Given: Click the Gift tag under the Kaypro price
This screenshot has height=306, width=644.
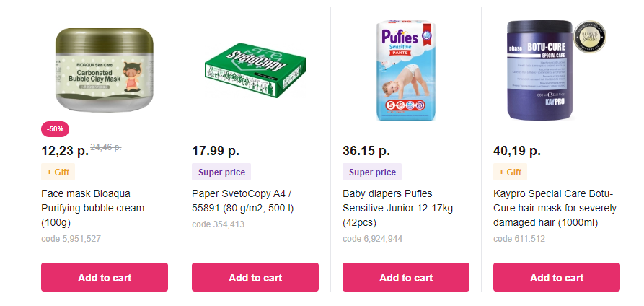Looking at the screenshot, I should click(510, 172).
